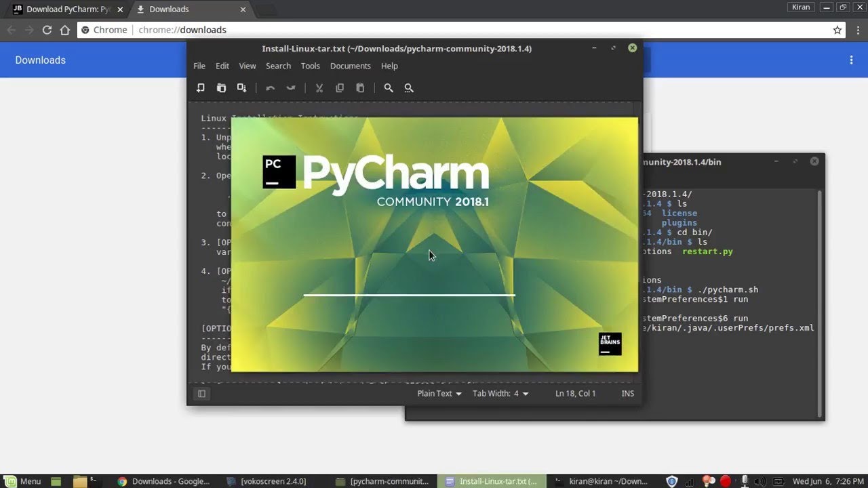The image size is (868, 488).
Task: Click INS insert mode indicator
Action: tap(628, 394)
